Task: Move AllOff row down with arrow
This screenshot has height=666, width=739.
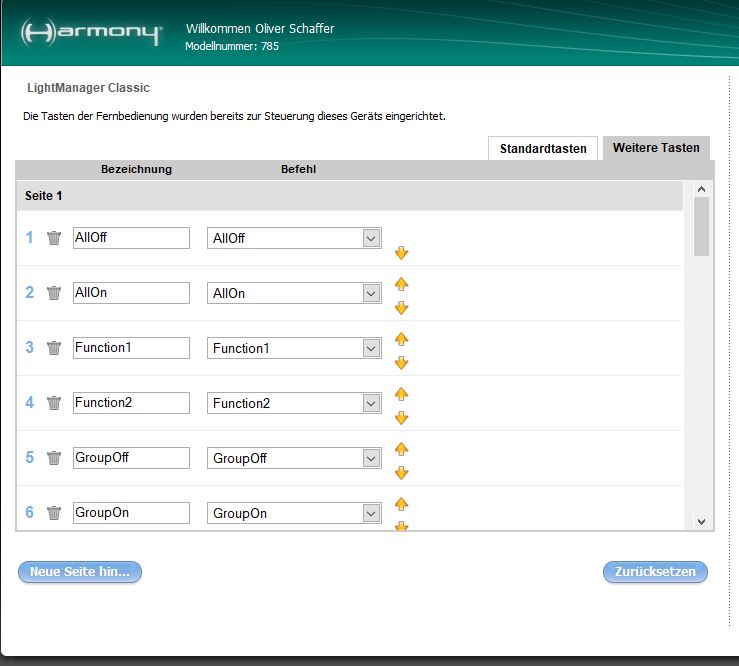Action: tap(402, 253)
